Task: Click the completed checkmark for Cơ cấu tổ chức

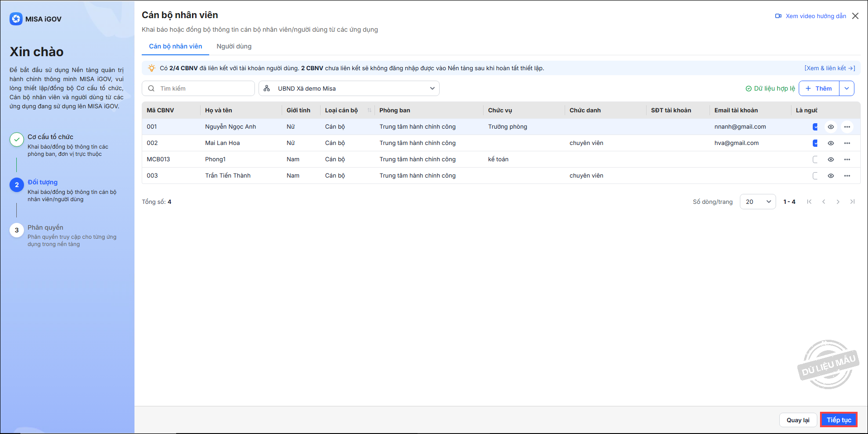Action: pyautogui.click(x=17, y=140)
